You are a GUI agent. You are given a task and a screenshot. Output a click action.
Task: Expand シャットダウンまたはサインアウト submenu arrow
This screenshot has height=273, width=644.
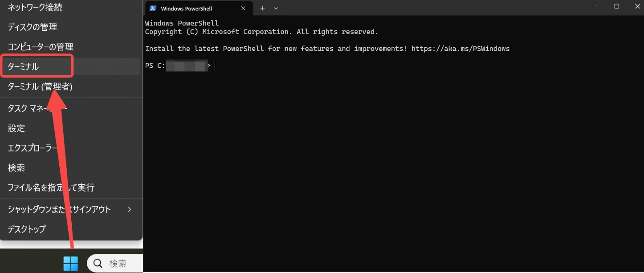pyautogui.click(x=130, y=209)
